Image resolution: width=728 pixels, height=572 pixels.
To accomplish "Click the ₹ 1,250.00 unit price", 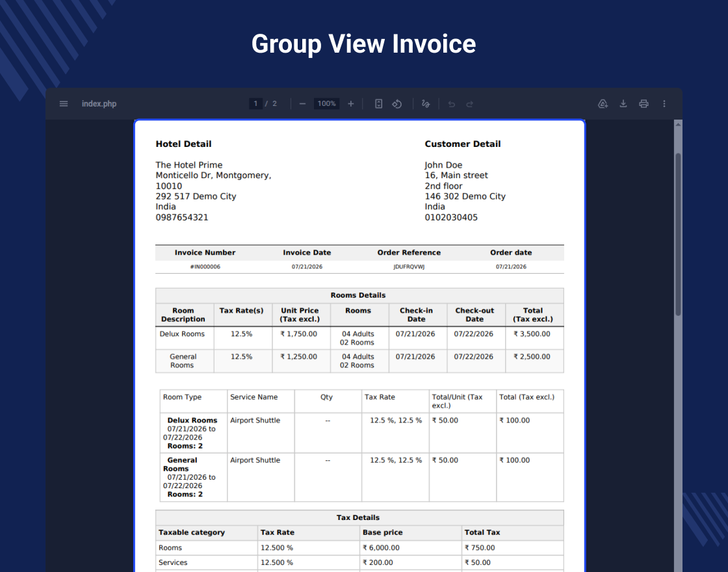I will click(298, 357).
